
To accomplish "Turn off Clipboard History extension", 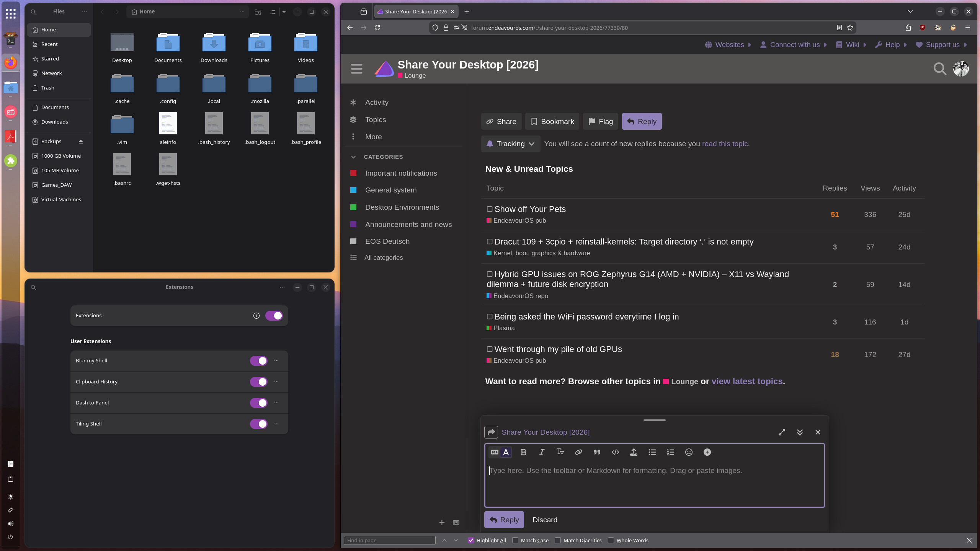I will click(259, 382).
